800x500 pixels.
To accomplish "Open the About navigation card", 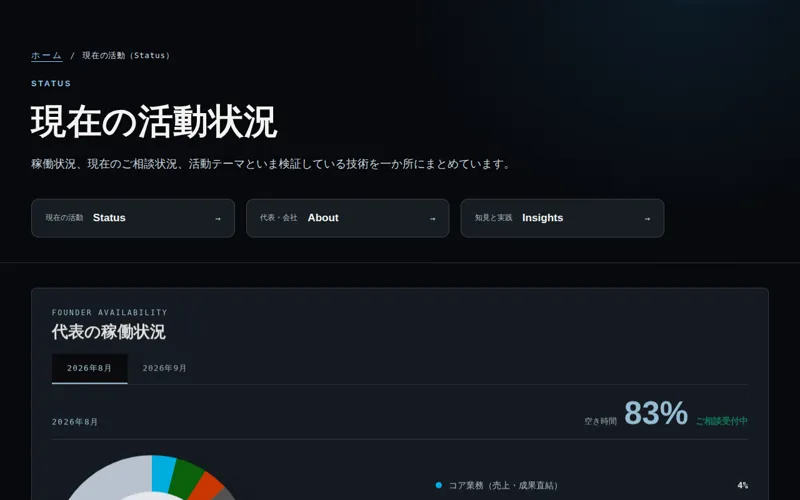I will [x=347, y=218].
